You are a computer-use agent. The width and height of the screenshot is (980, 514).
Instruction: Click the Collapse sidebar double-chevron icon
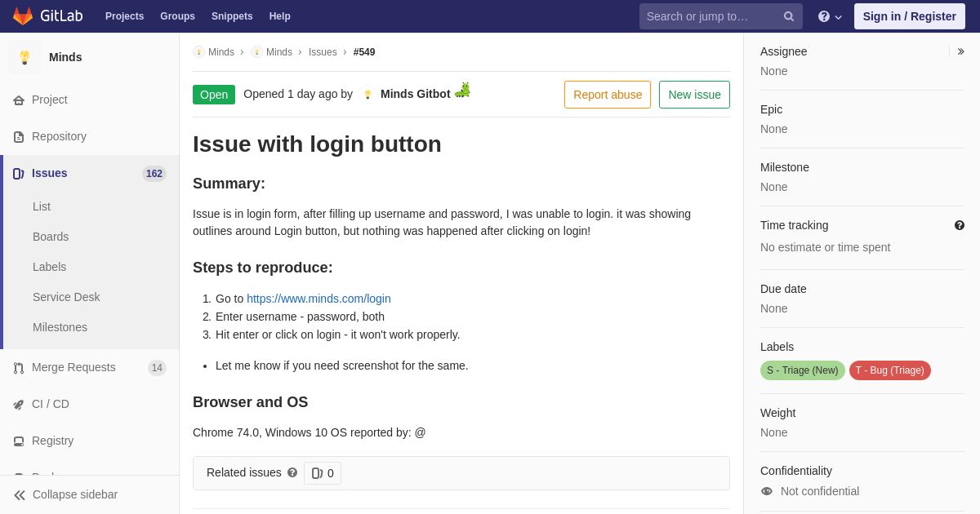pos(20,495)
